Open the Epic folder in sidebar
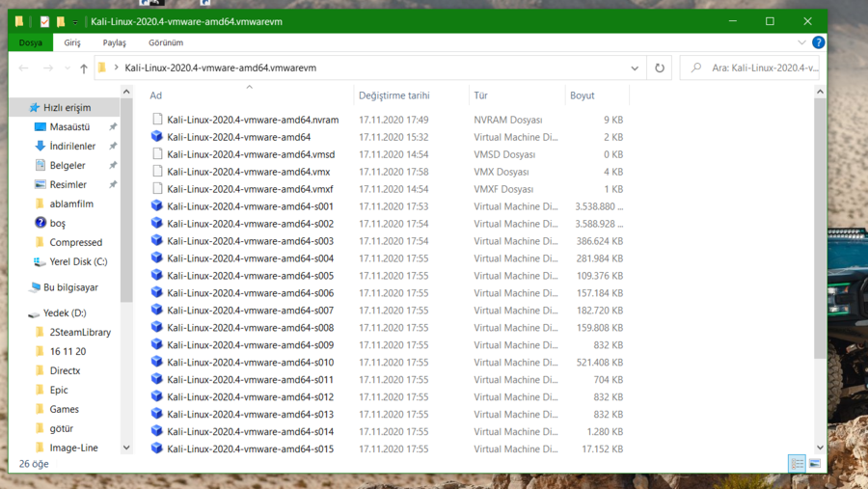The width and height of the screenshot is (868, 489). tap(59, 390)
